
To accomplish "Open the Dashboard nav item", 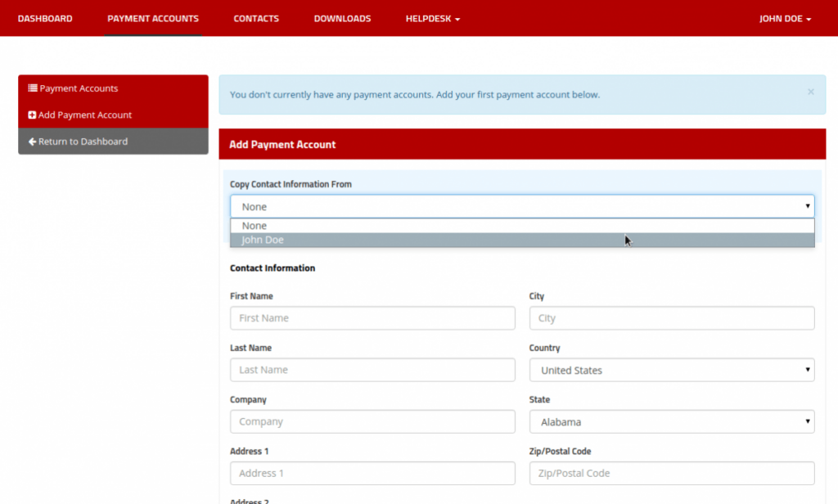I will [45, 19].
